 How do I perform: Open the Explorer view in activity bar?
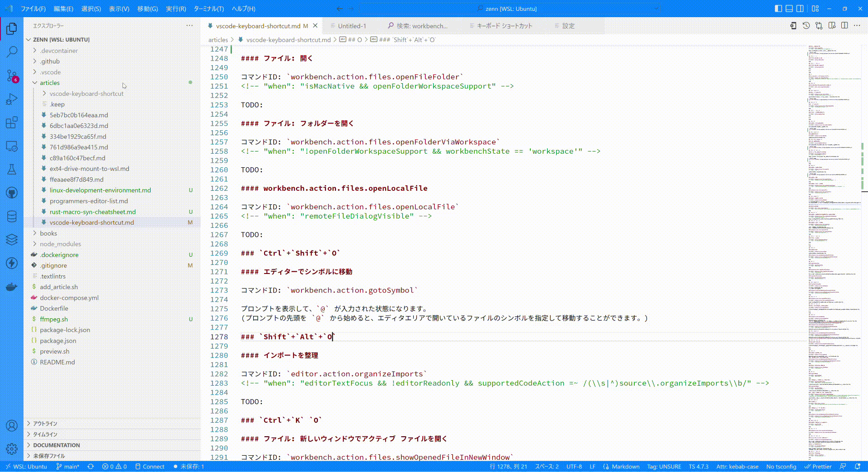12,29
